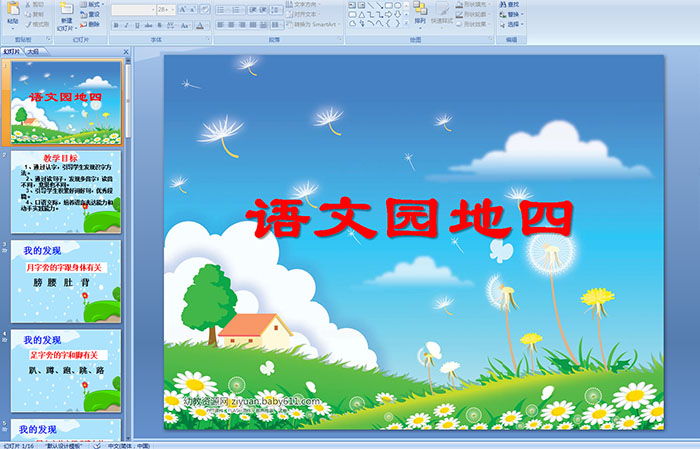Click the Bullets list icon
Screen dimensions: 700x449
222,10
